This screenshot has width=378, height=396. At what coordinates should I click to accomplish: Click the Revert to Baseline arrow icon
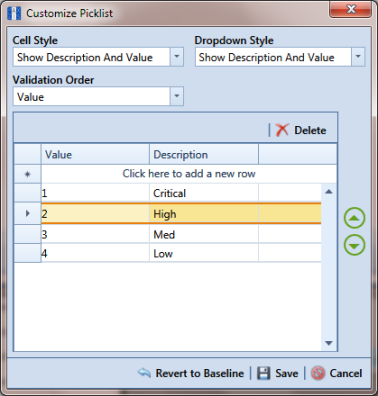click(144, 373)
